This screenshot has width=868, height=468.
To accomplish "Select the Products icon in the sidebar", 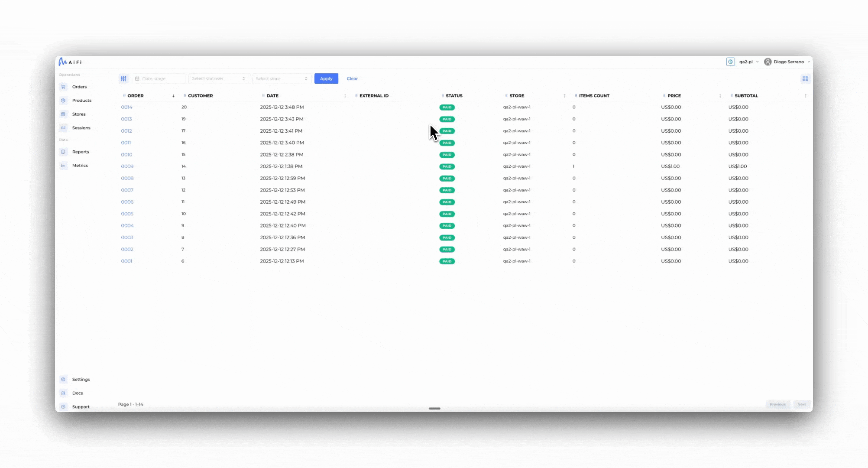I will pyautogui.click(x=63, y=100).
